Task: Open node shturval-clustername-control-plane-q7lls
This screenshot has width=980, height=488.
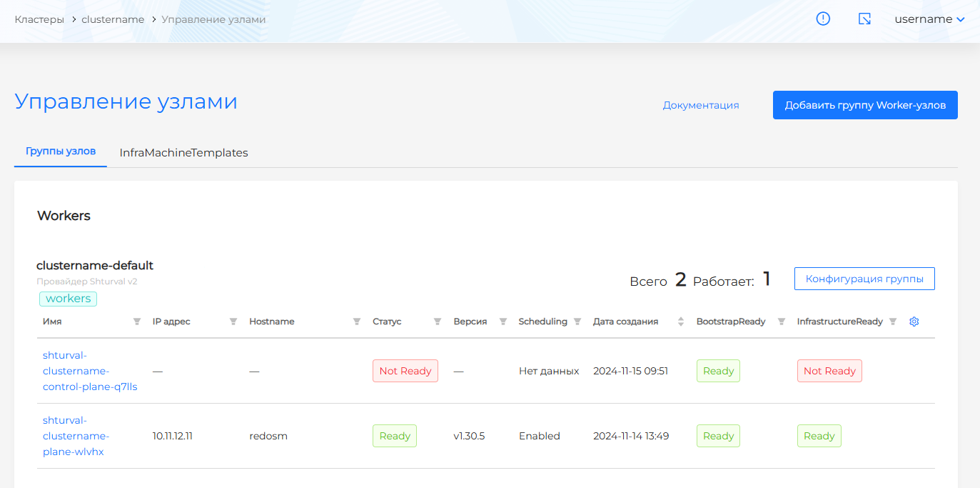Action: point(89,371)
